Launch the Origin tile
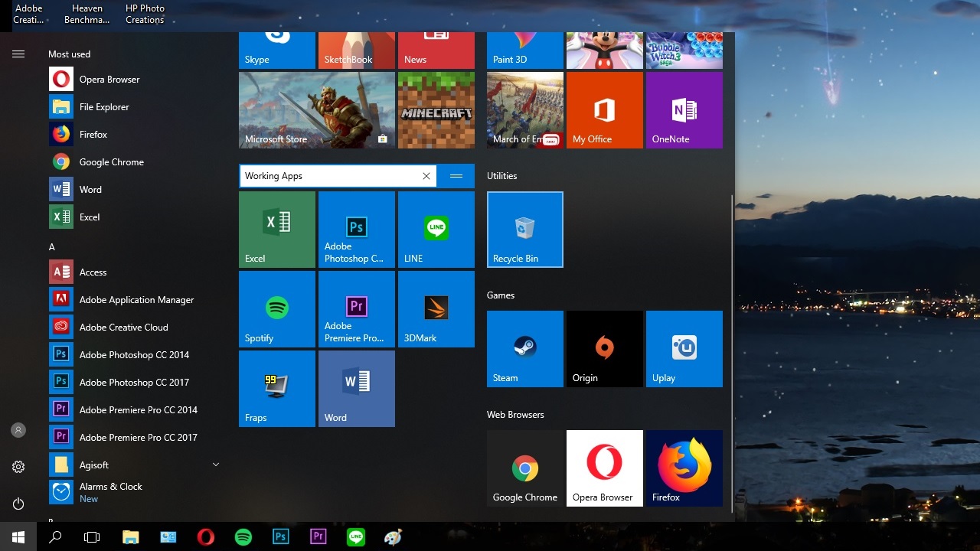Viewport: 980px width, 551px height. (x=604, y=349)
